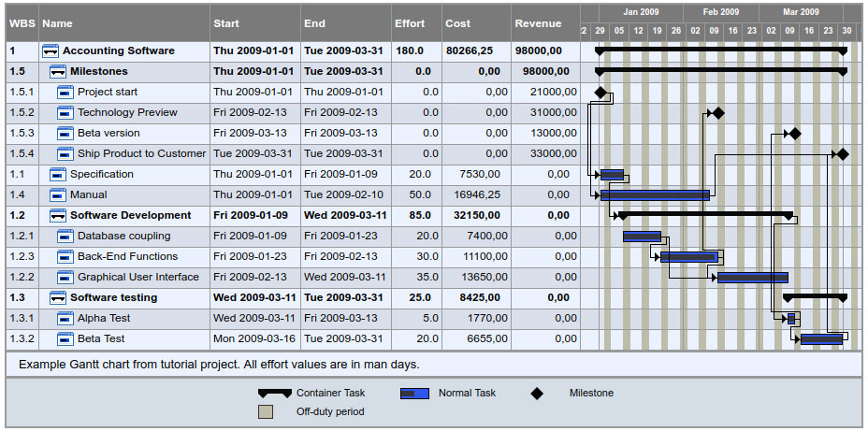Click WBS code 1.3.2

pos(22,338)
